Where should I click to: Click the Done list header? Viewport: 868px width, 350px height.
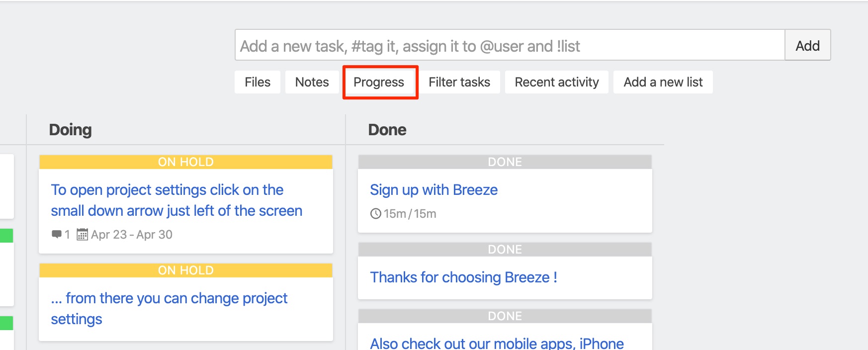[x=387, y=130]
